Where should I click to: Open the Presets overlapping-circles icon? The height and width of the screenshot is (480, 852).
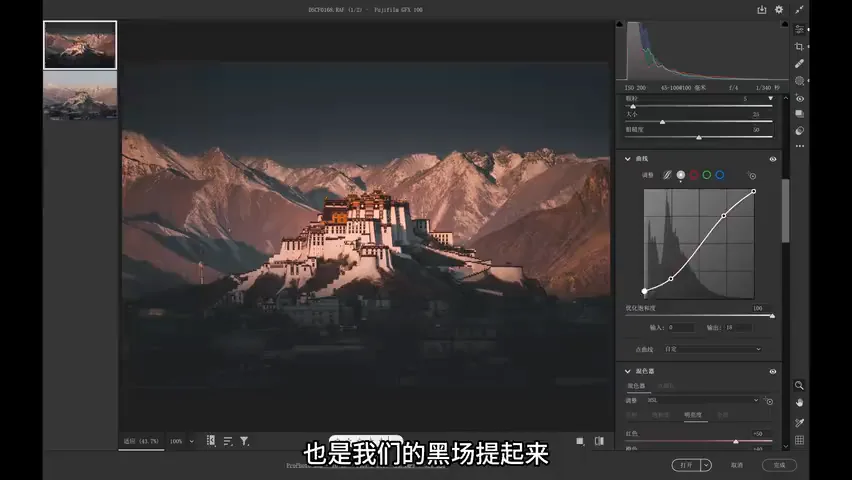click(x=799, y=130)
